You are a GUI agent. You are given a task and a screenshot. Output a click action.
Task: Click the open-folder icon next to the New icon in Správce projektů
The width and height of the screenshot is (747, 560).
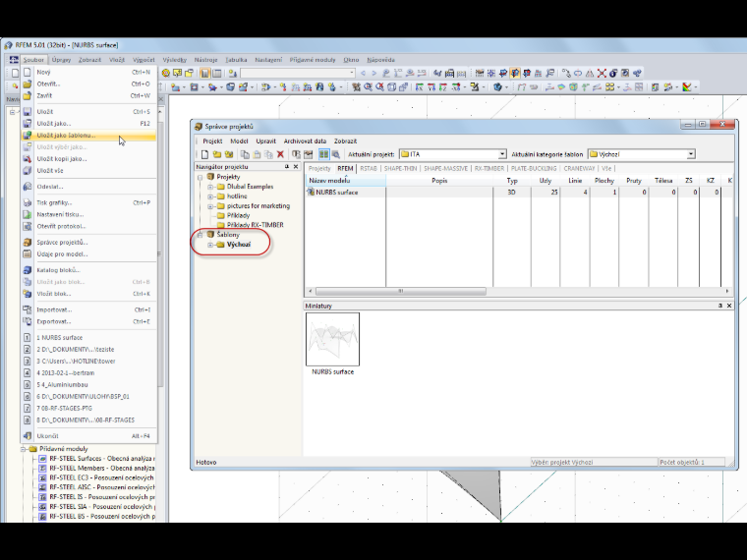[x=217, y=154]
